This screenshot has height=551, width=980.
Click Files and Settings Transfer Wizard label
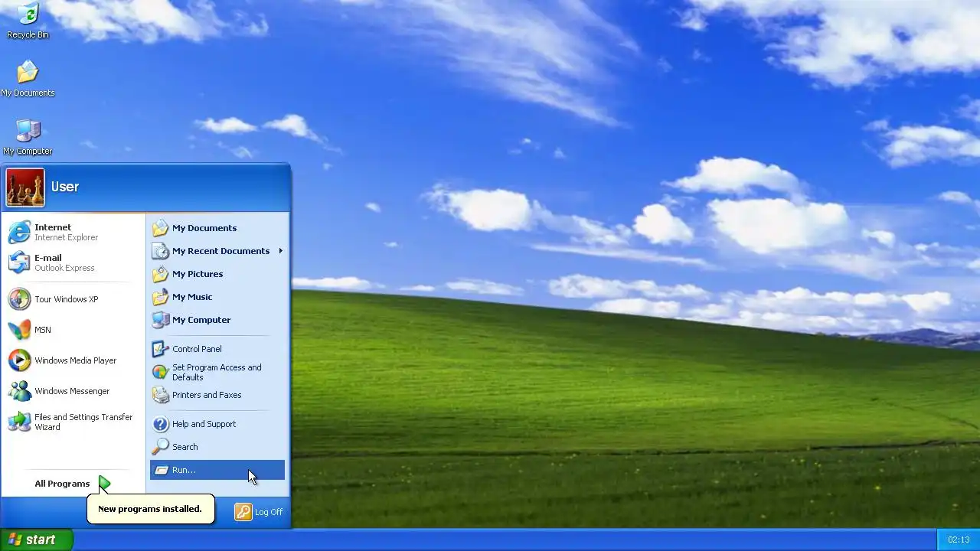83,422
